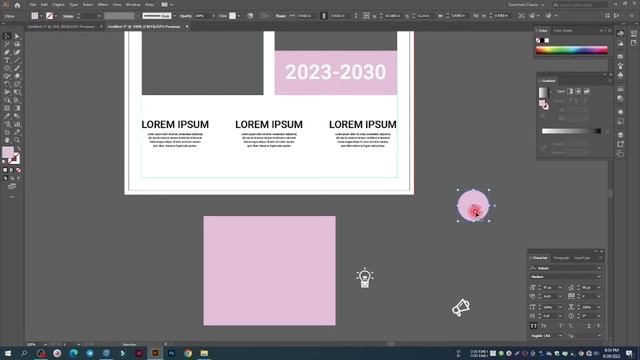This screenshot has height=360, width=640.
Task: Switch to the Color Guide tab
Action: tap(563, 31)
